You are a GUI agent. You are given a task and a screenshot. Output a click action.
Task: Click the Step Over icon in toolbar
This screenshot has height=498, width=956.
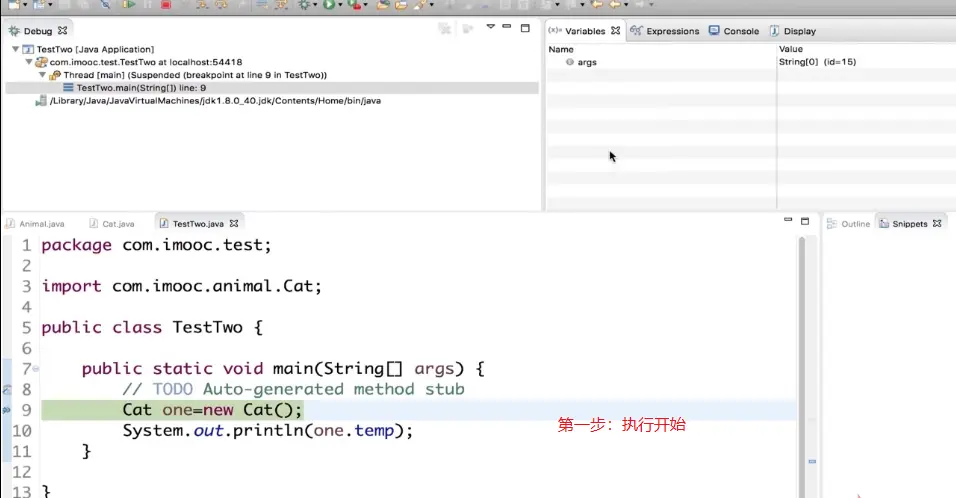click(221, 5)
